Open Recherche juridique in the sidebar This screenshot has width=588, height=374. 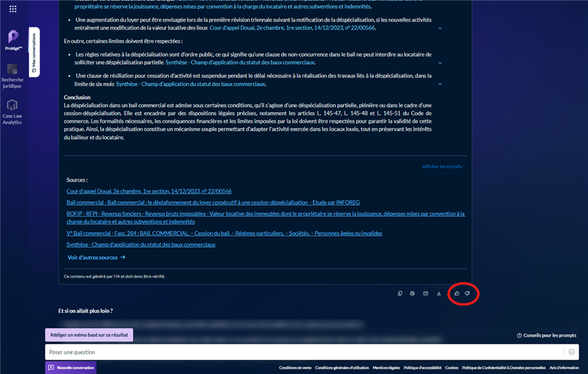(x=12, y=75)
